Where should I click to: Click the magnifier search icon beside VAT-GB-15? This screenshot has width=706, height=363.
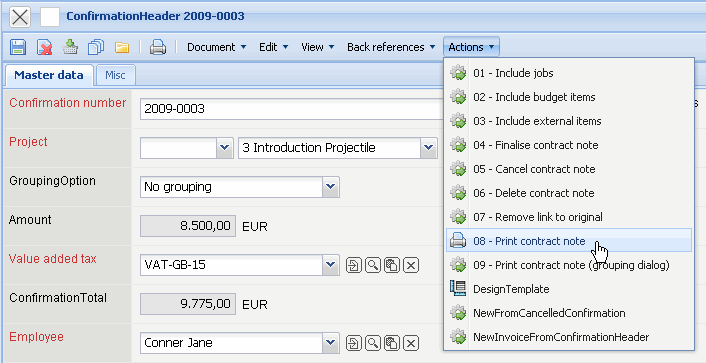coord(372,265)
